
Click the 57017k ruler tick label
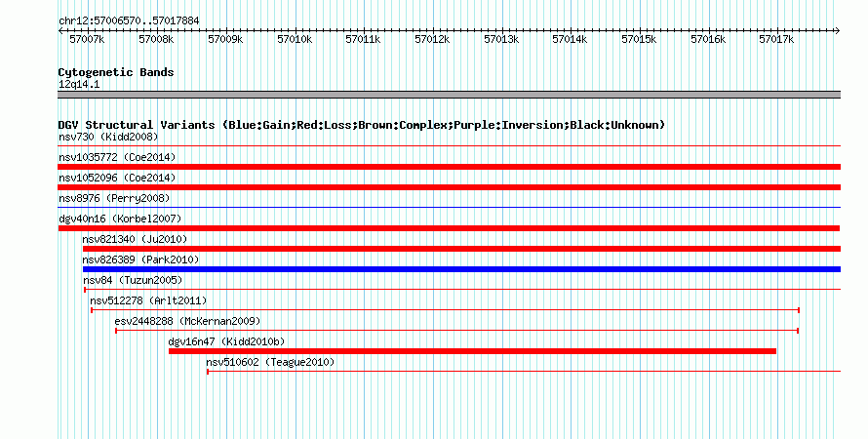(x=776, y=40)
